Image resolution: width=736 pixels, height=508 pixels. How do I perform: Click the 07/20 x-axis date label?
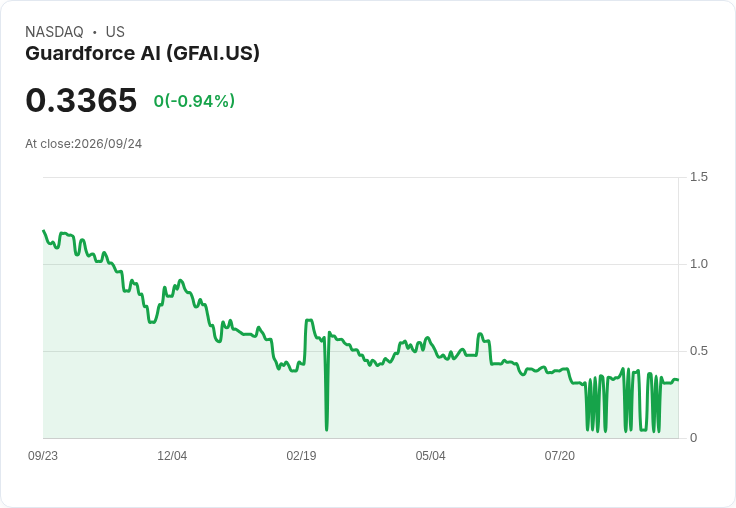click(x=559, y=456)
